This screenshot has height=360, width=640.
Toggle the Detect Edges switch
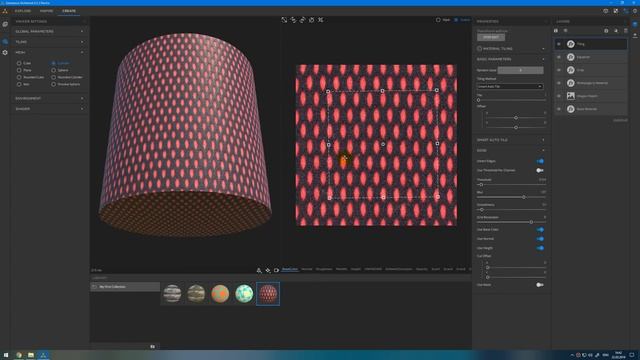pos(540,161)
